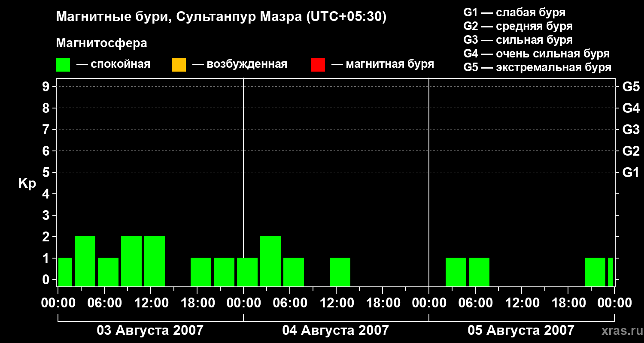Click the first Kp 2 bar on 03 August

pos(85,261)
